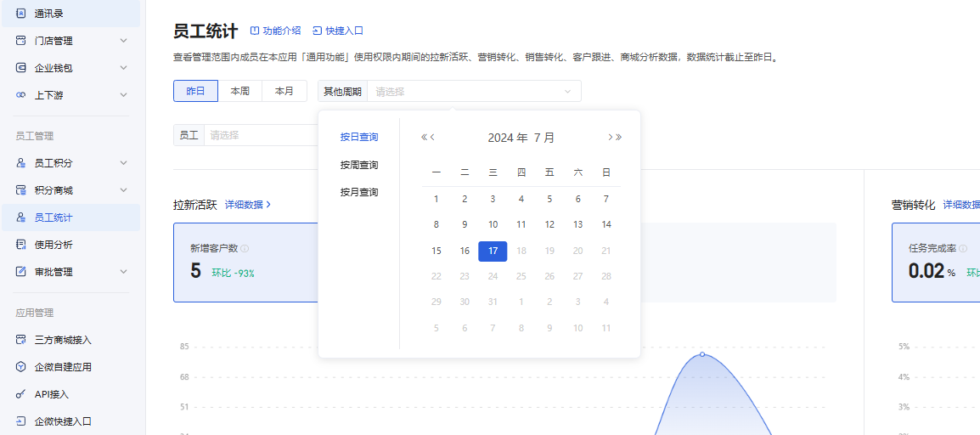Click the 积分商城 icon in the sidebar
980x435 pixels.
pyautogui.click(x=21, y=190)
